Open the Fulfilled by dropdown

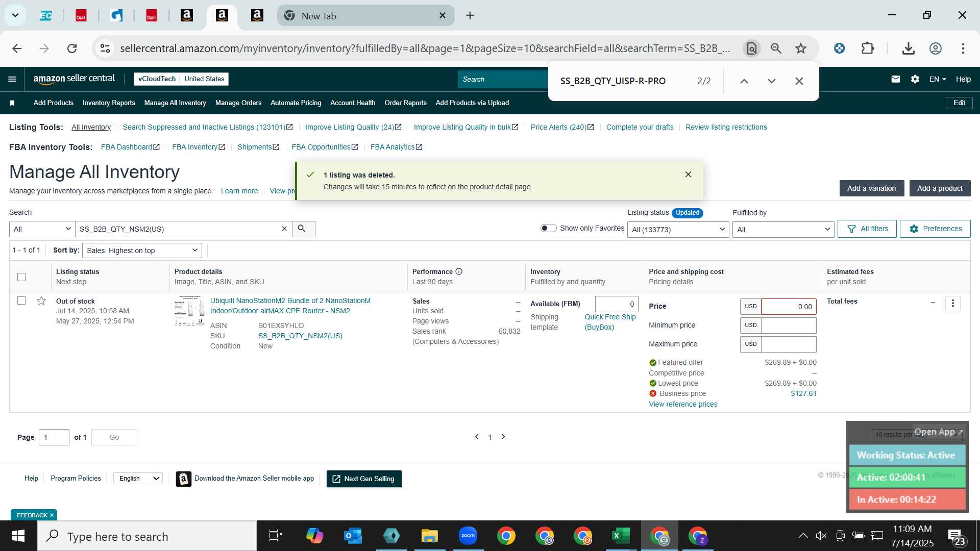tap(783, 230)
